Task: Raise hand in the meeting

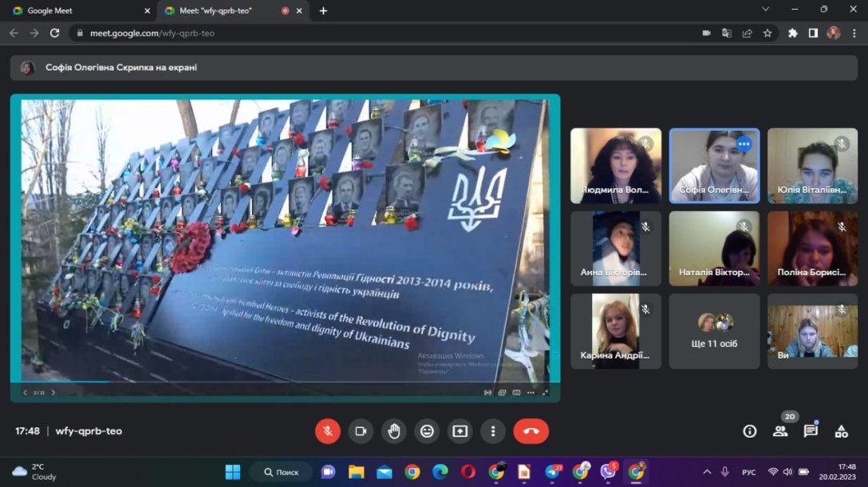Action: point(393,431)
